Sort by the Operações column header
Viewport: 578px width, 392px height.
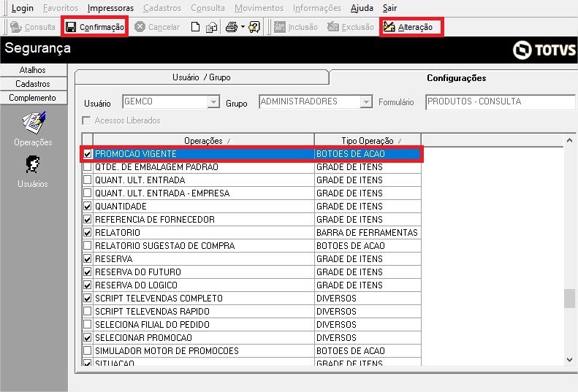click(203, 140)
